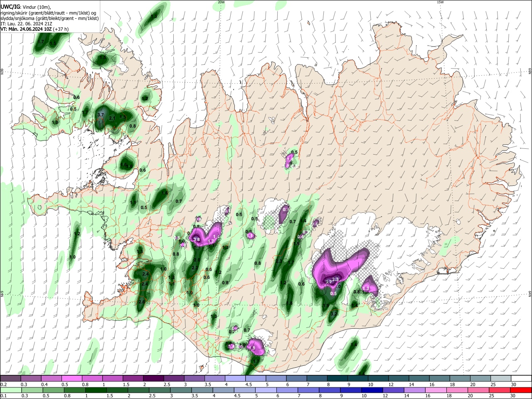Click the 3.8 precipitation value on the map
The image size is (532, 399).
tap(197, 240)
